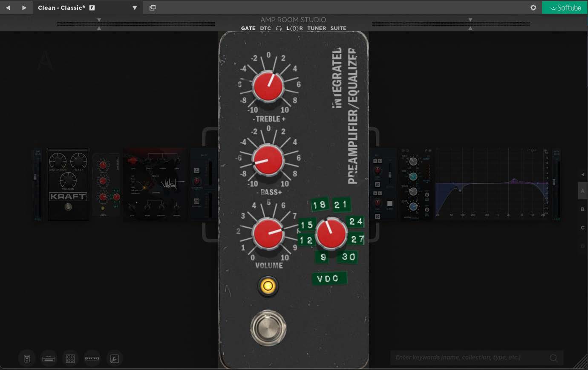This screenshot has height=370, width=588.
Task: Open the wrench utilities browser icon
Action: 114,358
